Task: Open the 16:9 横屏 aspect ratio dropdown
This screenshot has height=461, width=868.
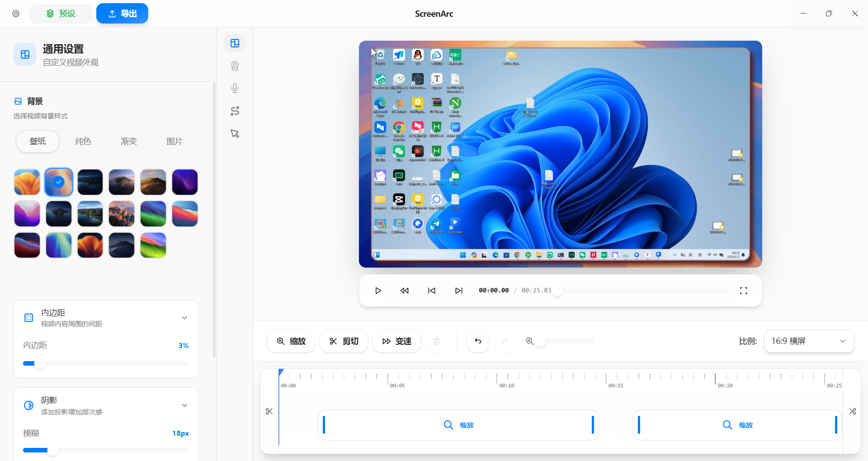Action: [809, 341]
